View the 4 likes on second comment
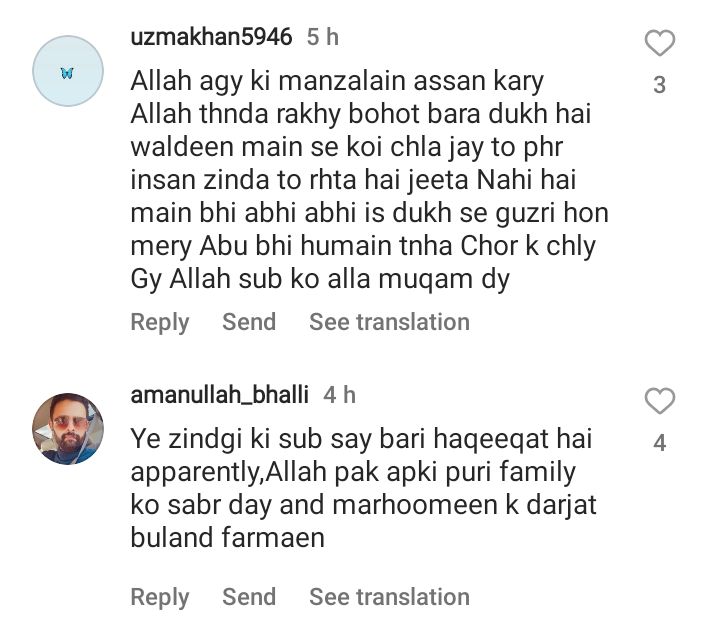Screen dimensions: 720x635 (659, 443)
